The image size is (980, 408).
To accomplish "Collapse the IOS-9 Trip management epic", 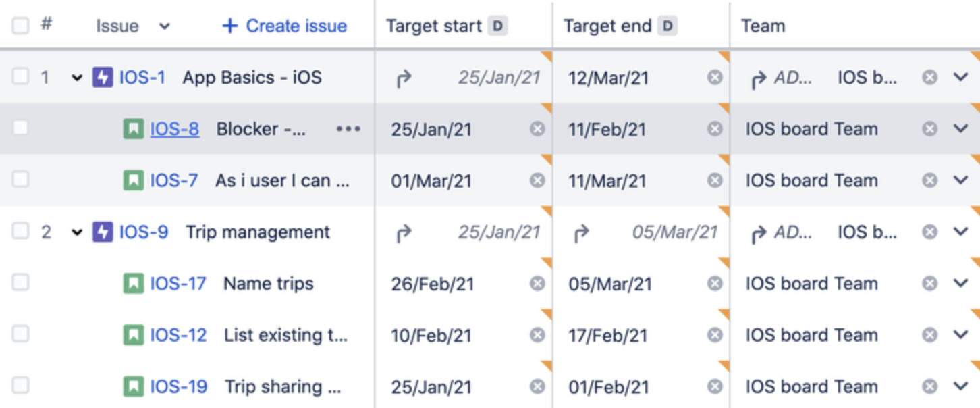I will 77,233.
